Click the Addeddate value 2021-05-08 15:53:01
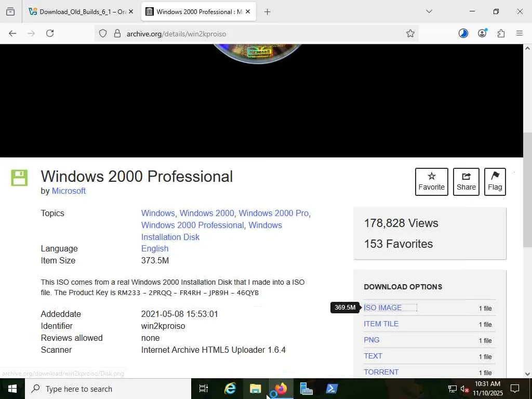The height and width of the screenshot is (399, 532). click(179, 314)
